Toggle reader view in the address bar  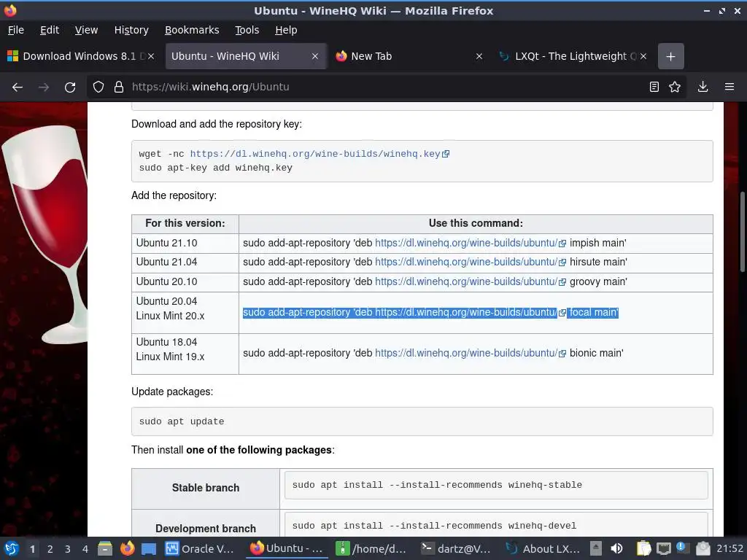click(x=654, y=87)
